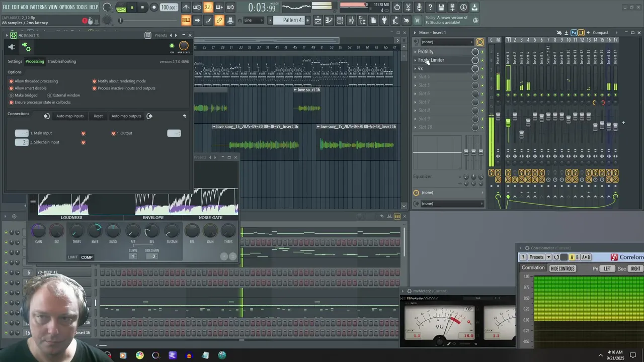Select COMP mode in the compressor

[x=87, y=257]
